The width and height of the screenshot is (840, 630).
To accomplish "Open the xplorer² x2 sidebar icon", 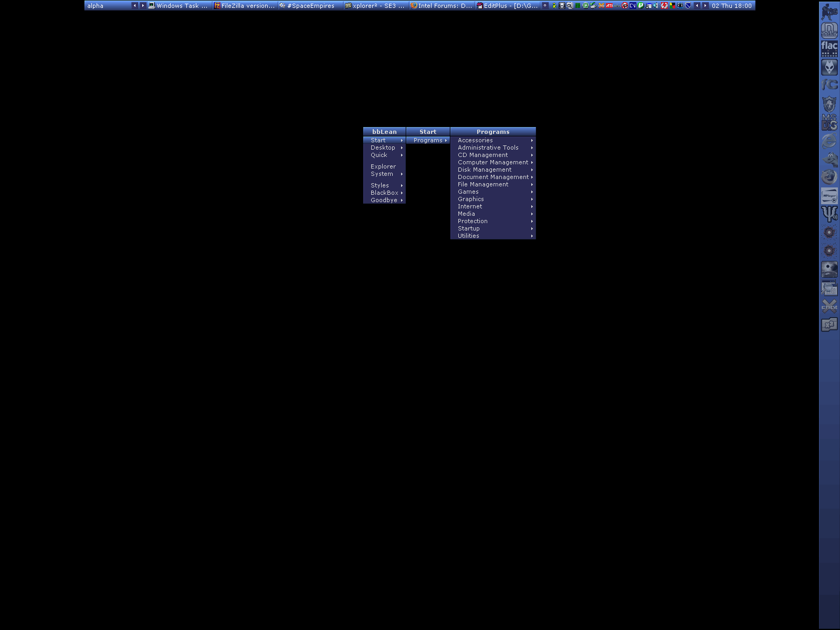I will tap(829, 324).
